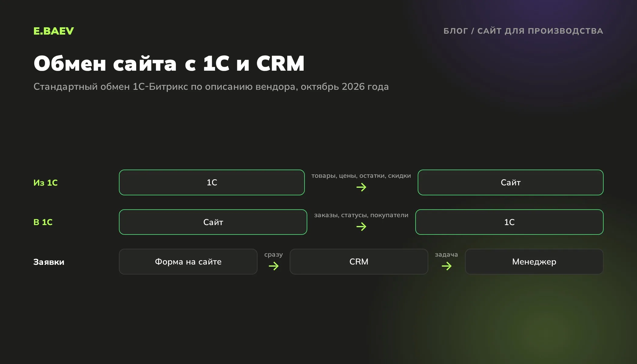Click the 'товары, цены, остатки, скидки' caption
The height and width of the screenshot is (364, 637).
tap(361, 176)
